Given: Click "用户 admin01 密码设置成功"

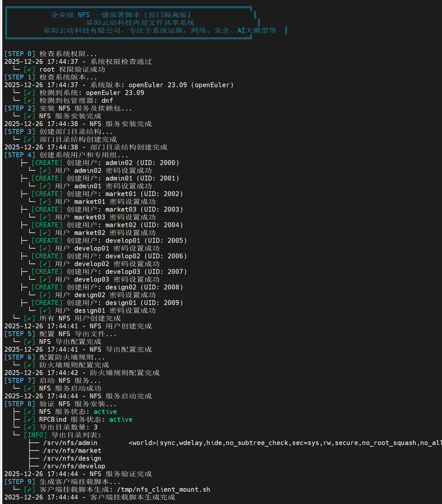Looking at the screenshot, I should (x=103, y=186).
